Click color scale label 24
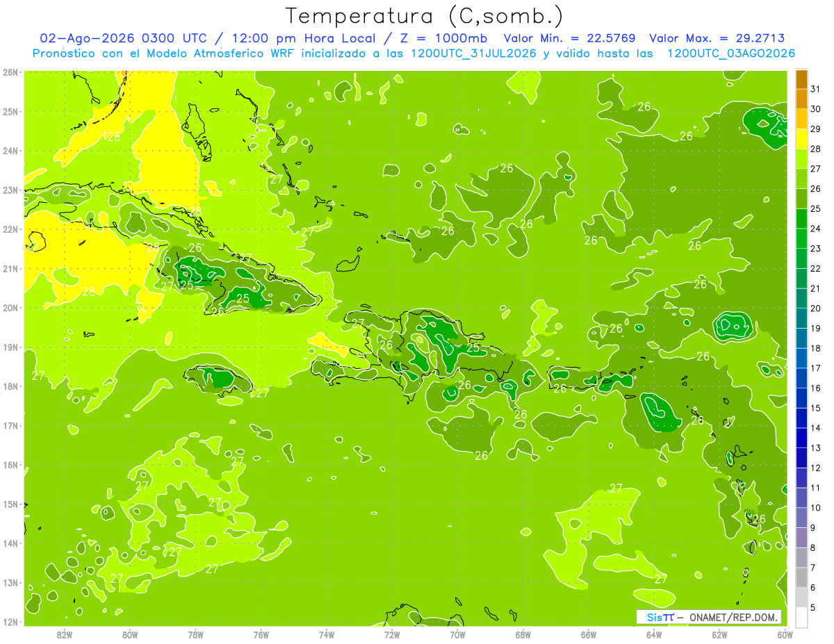 pos(816,228)
